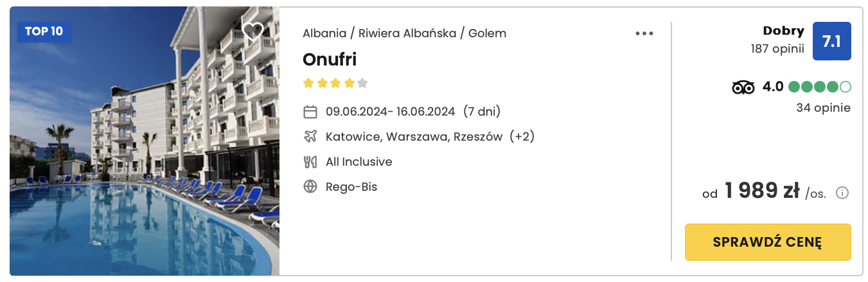The height and width of the screenshot is (282, 868).
Task: Open the 187 opinii reviews link
Action: coord(777,49)
